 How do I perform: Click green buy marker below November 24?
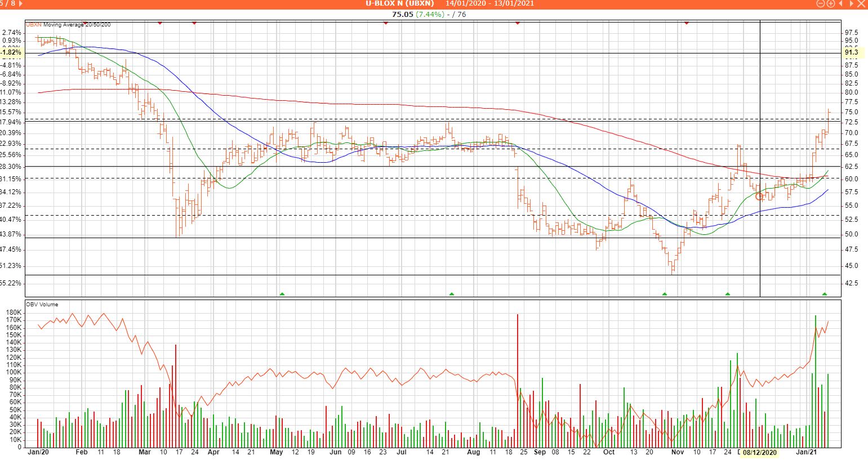click(x=728, y=294)
